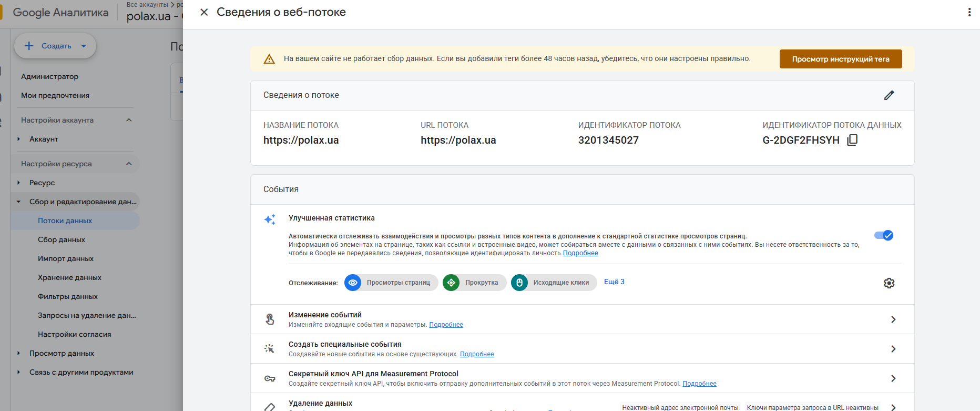
Task: Select the Прокрутка tracking chip
Action: click(x=474, y=283)
